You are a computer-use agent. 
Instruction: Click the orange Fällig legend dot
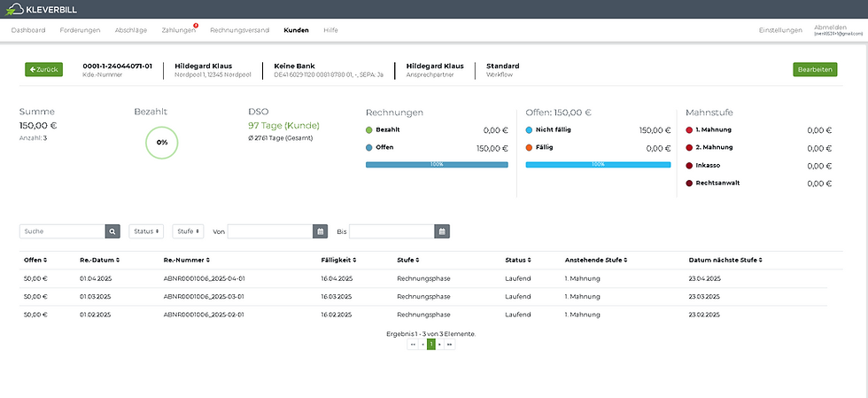click(x=530, y=148)
